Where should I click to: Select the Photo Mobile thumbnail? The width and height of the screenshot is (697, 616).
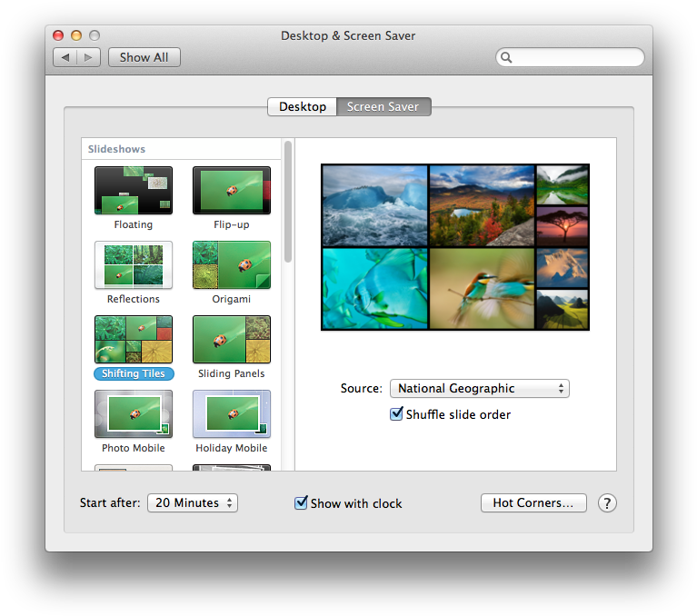(x=134, y=413)
